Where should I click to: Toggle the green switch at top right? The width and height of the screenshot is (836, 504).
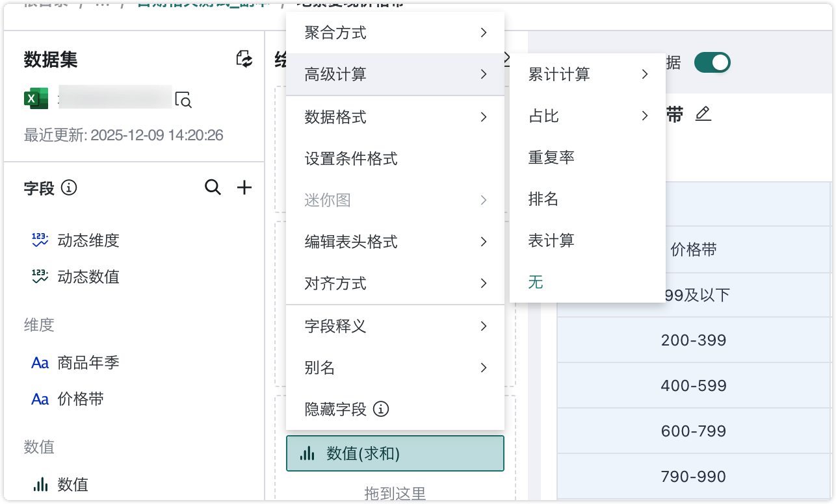pyautogui.click(x=712, y=62)
